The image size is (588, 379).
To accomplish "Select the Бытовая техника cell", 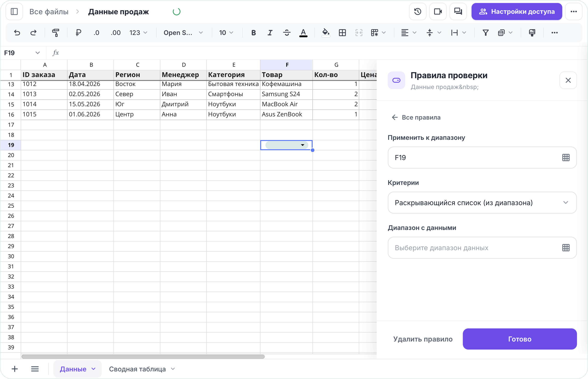I will (233, 84).
